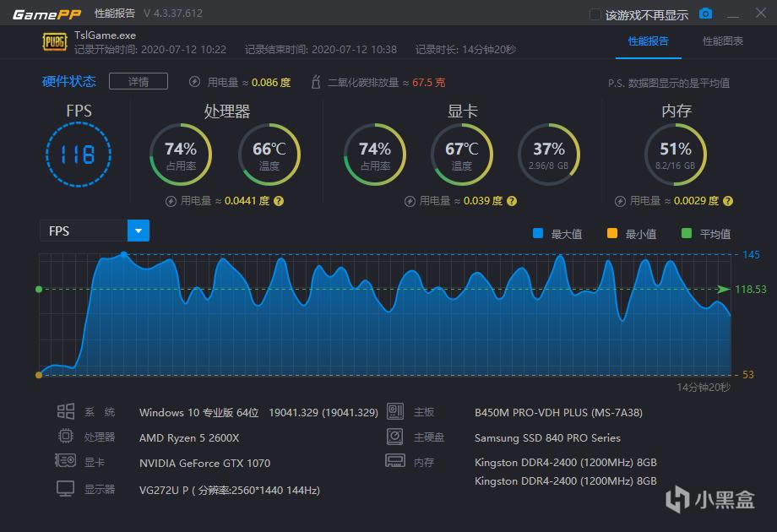Image resolution: width=777 pixels, height=532 pixels.
Task: Click the 0.086 度 total power value
Action: tap(271, 82)
